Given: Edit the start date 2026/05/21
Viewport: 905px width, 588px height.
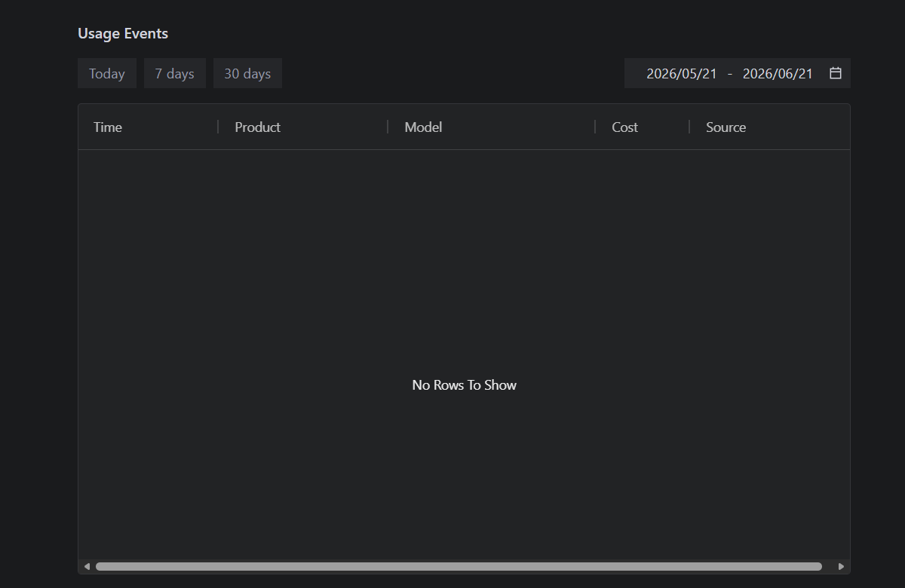Looking at the screenshot, I should (x=682, y=73).
